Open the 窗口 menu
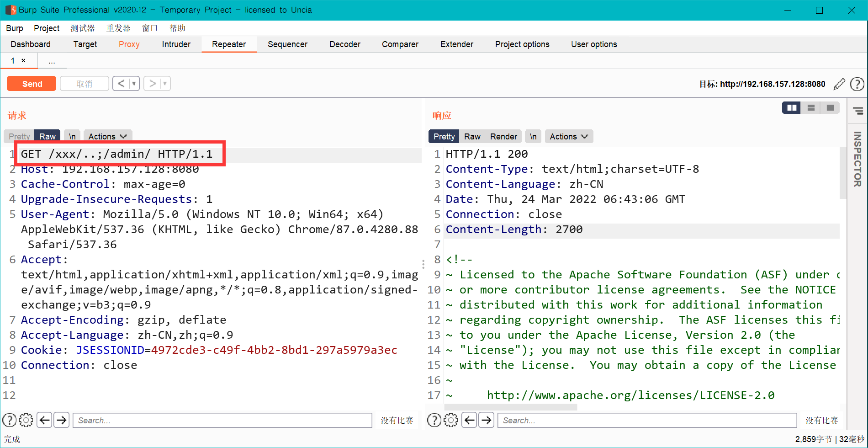The width and height of the screenshot is (868, 448). point(150,28)
